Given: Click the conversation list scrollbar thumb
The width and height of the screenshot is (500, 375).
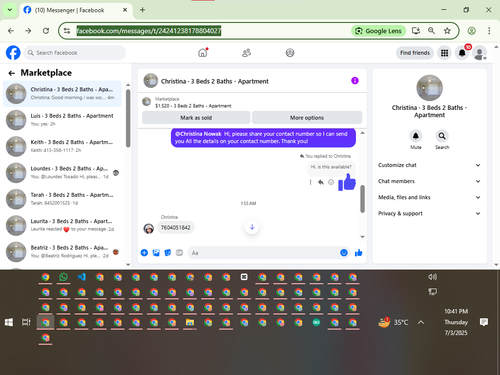Looking at the screenshot, I should (128, 118).
